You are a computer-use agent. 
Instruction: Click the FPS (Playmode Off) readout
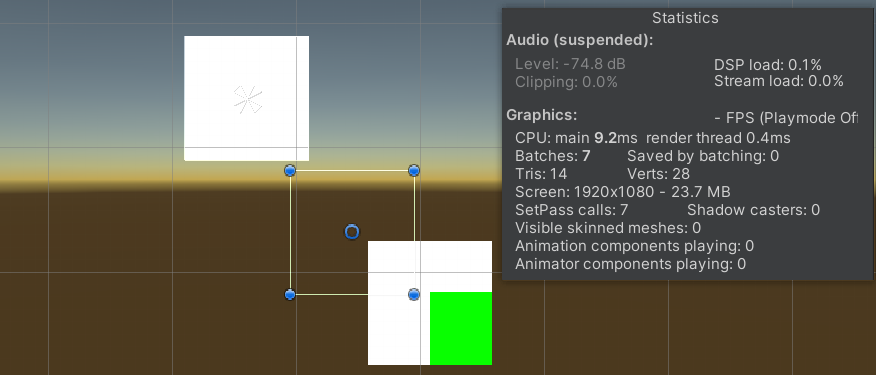click(x=787, y=118)
